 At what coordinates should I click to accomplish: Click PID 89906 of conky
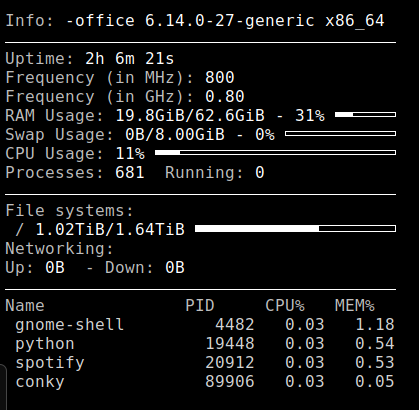click(230, 382)
